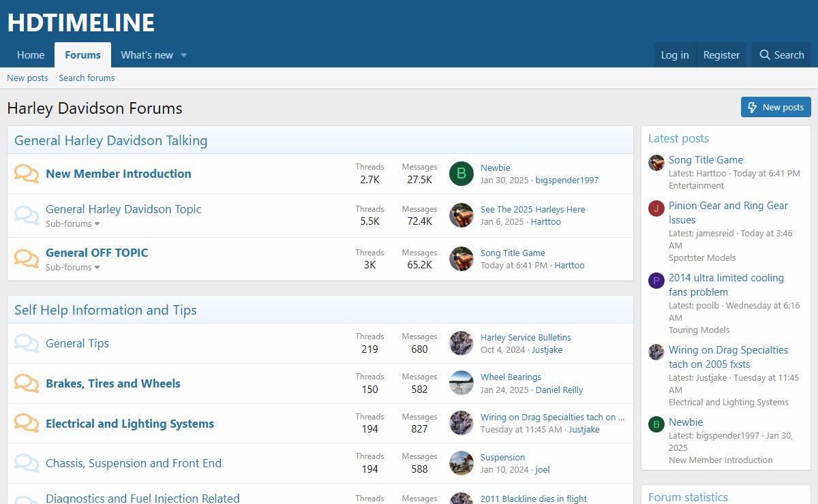
Task: Click the avatar next to Wiring on Drag Specialties tach on… in forum row
Action: tap(461, 423)
